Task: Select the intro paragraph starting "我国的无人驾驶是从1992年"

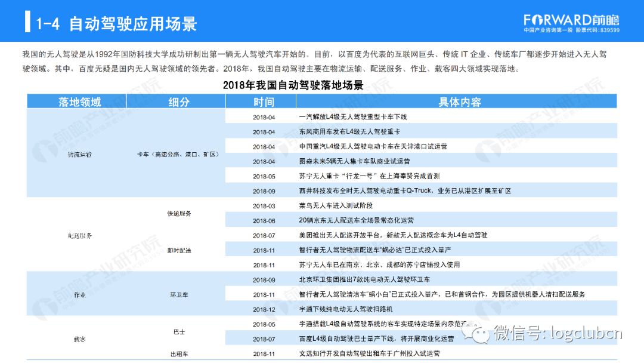Action: (315, 61)
